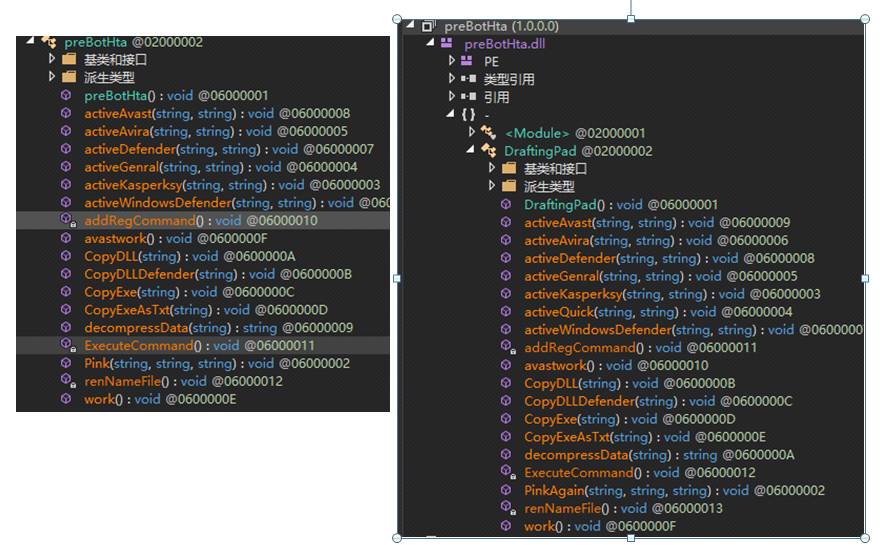886x545 pixels.
Task: Click the 类型引用 type references icon
Action: [467, 79]
